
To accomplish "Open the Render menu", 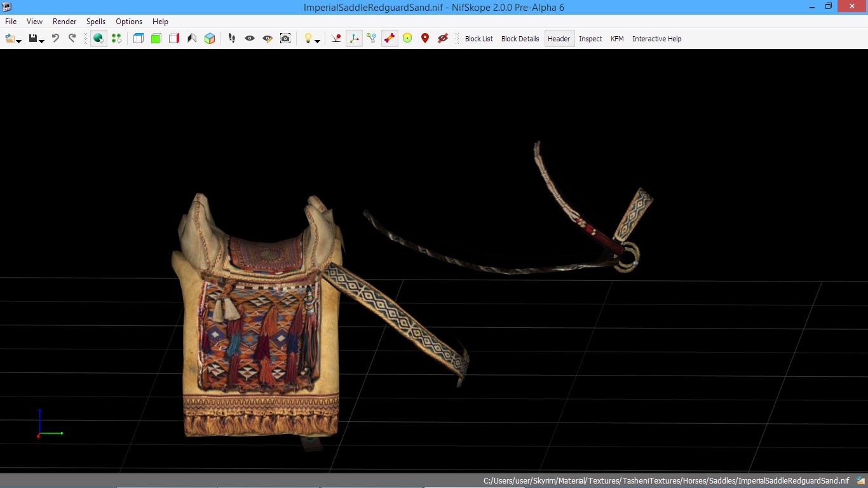I will pos(64,22).
